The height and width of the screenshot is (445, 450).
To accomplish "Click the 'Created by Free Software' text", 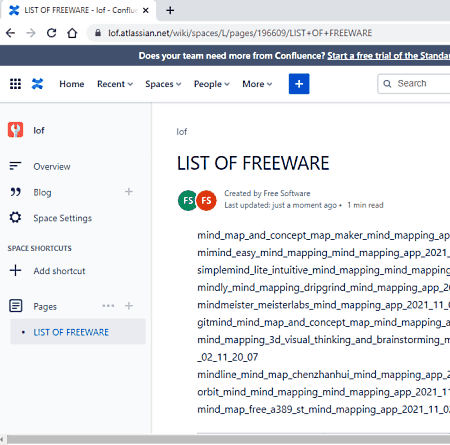I will [x=267, y=193].
